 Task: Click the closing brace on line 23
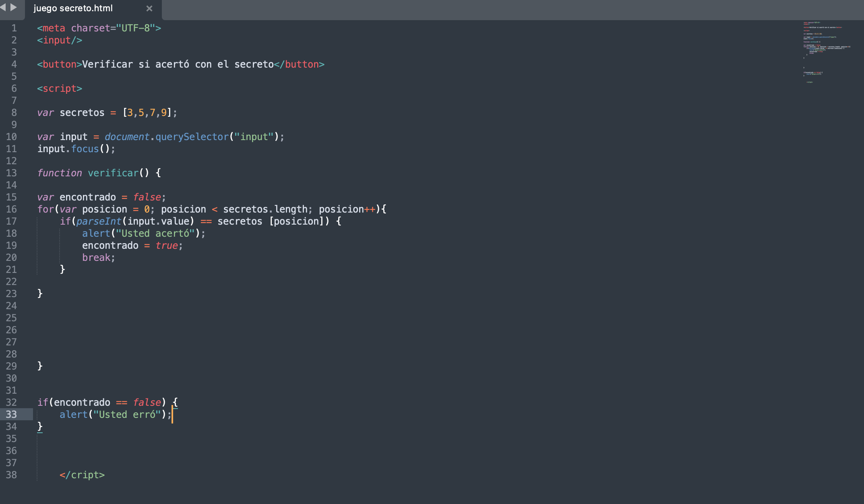point(40,293)
